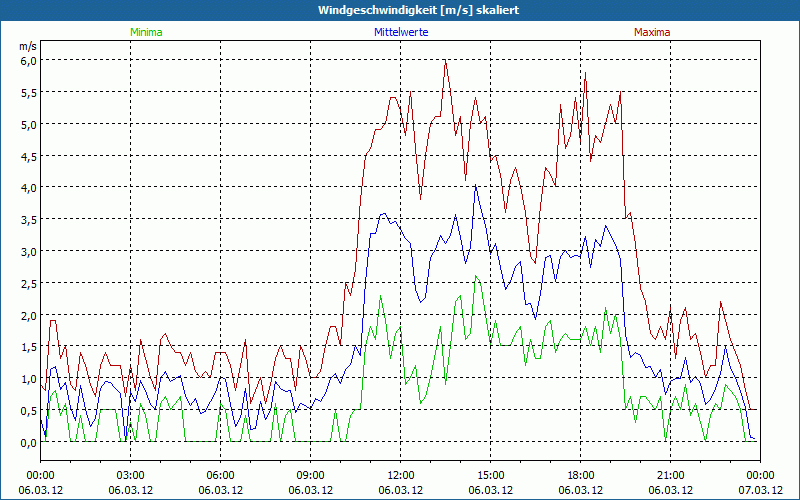This screenshot has height=500, width=800.
Task: Click the "21:00" time axis label
Action: 670,476
